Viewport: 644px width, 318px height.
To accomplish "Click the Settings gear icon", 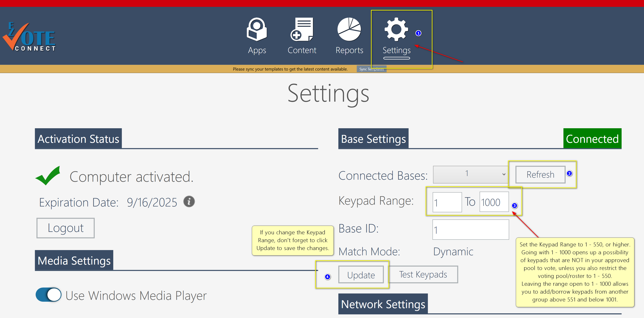I will (x=396, y=29).
